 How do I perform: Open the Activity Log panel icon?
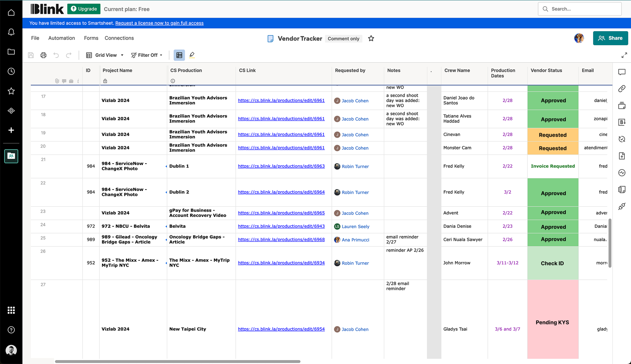[x=622, y=173]
